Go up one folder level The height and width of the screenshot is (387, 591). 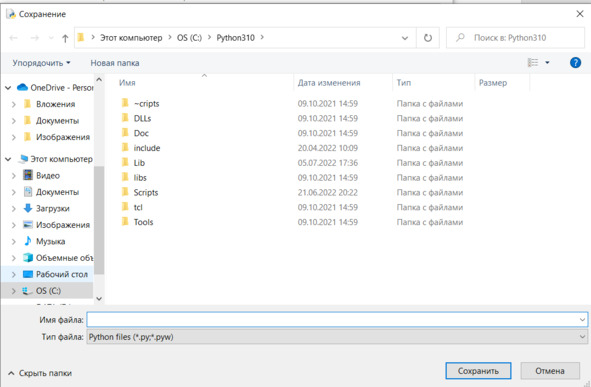[65, 38]
